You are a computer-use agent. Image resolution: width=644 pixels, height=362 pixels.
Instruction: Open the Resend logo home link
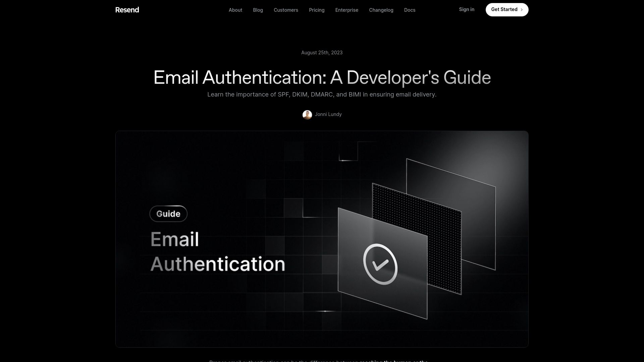[x=127, y=10]
